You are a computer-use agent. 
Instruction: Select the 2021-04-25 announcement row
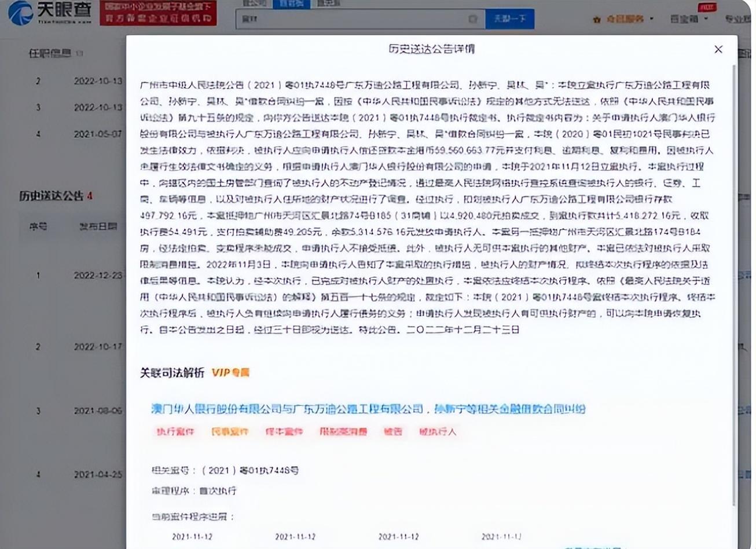pyautogui.click(x=72, y=474)
